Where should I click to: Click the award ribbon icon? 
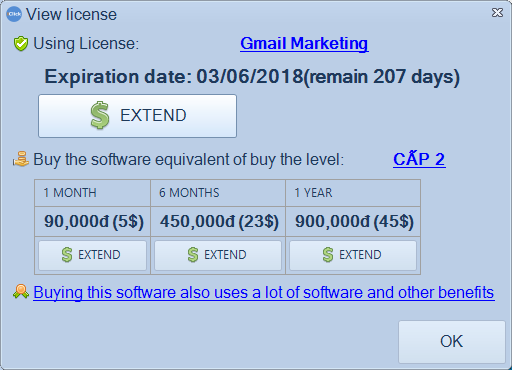coord(21,291)
